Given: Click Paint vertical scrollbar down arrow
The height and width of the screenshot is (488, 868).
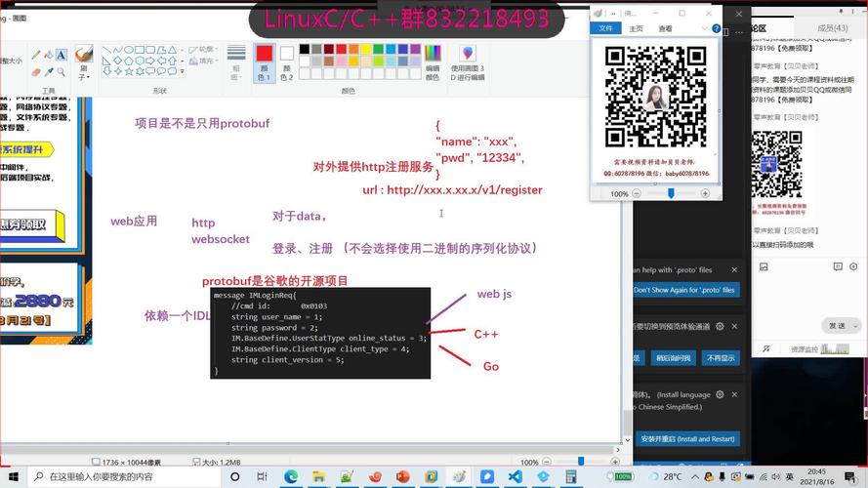Looking at the screenshot, I should (x=627, y=440).
